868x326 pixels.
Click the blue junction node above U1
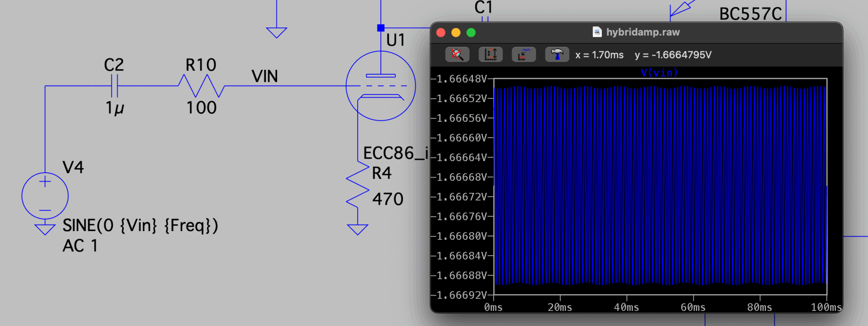pos(381,28)
